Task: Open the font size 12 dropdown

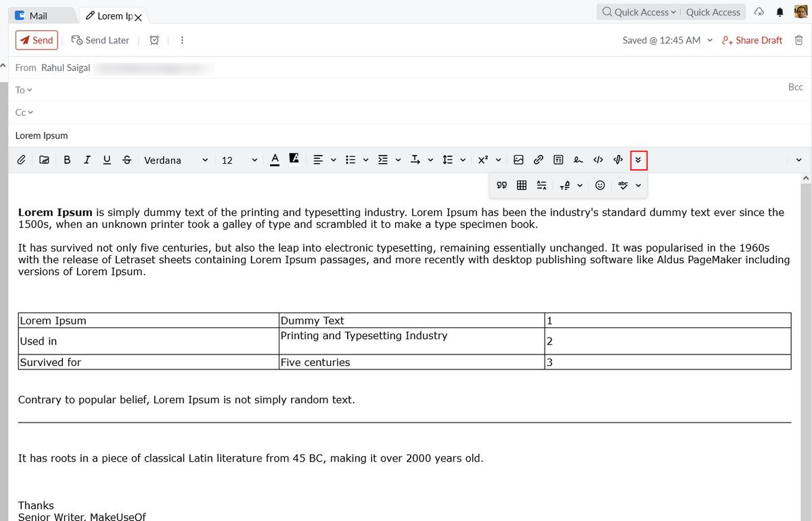Action: 240,160
